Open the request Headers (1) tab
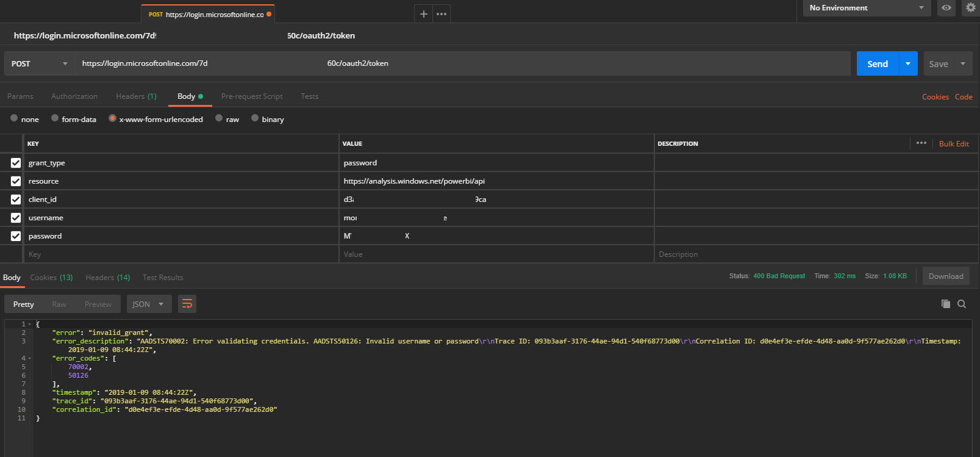Screen dimensions: 980x457 point(136,96)
